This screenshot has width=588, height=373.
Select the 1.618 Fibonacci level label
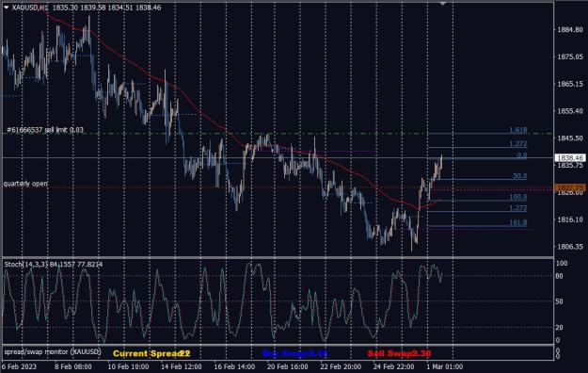[x=517, y=130]
